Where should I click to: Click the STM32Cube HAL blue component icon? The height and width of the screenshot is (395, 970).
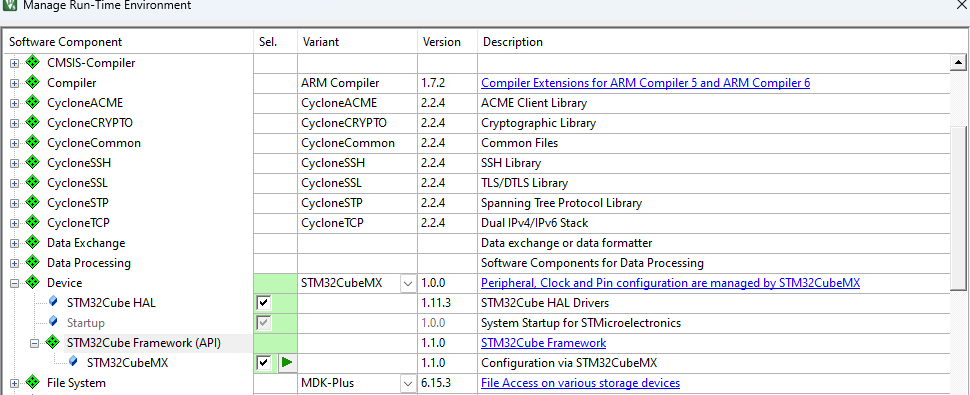tap(54, 302)
